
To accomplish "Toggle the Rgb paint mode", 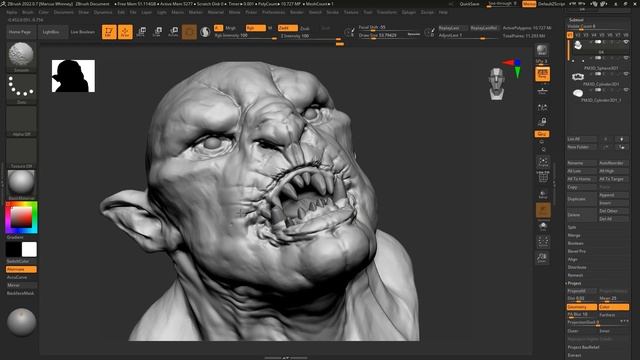I will coord(255,28).
